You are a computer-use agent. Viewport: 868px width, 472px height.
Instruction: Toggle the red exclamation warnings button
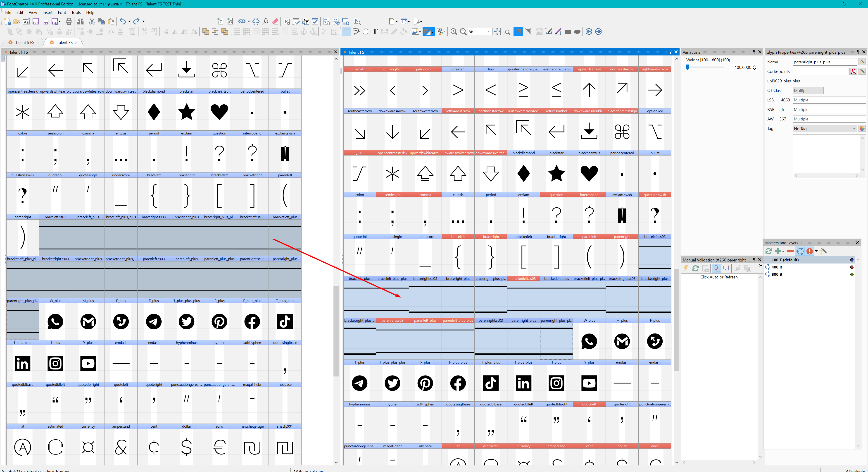coord(809,251)
